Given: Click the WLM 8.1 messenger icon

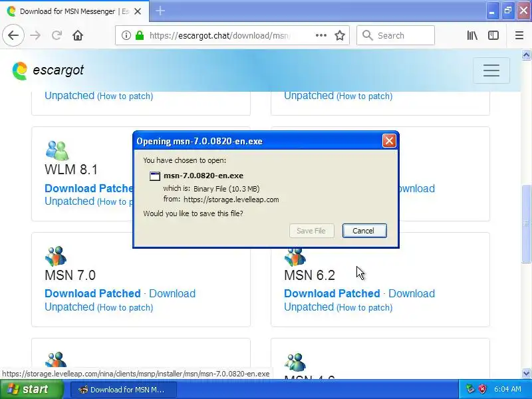Looking at the screenshot, I should tap(57, 151).
